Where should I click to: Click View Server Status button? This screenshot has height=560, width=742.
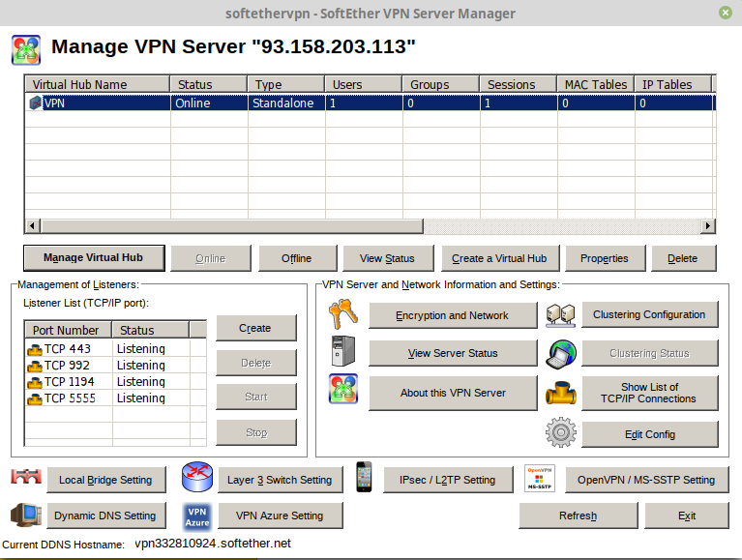tap(453, 353)
